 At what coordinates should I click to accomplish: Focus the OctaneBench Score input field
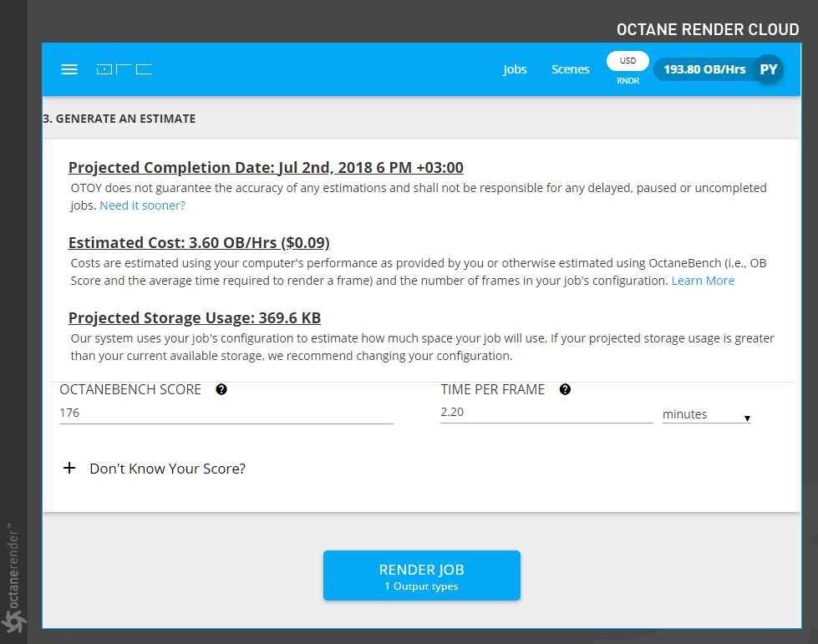(226, 413)
